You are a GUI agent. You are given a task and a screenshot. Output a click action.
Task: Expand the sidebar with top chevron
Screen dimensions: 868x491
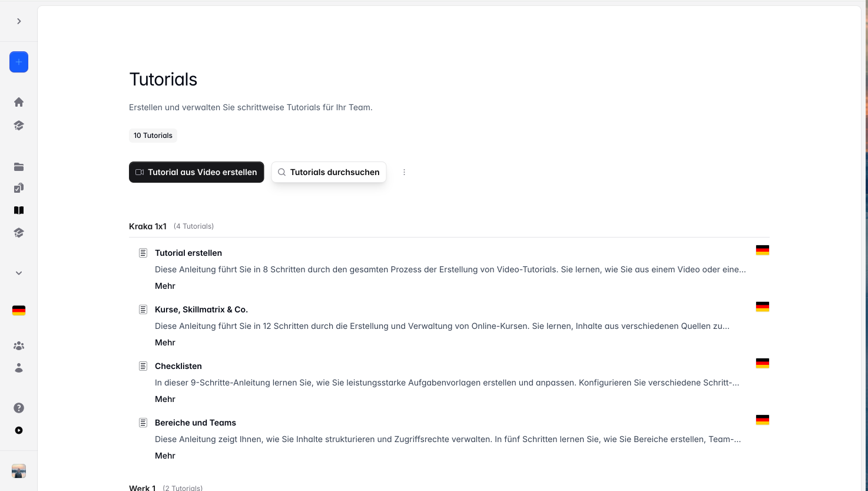[19, 21]
